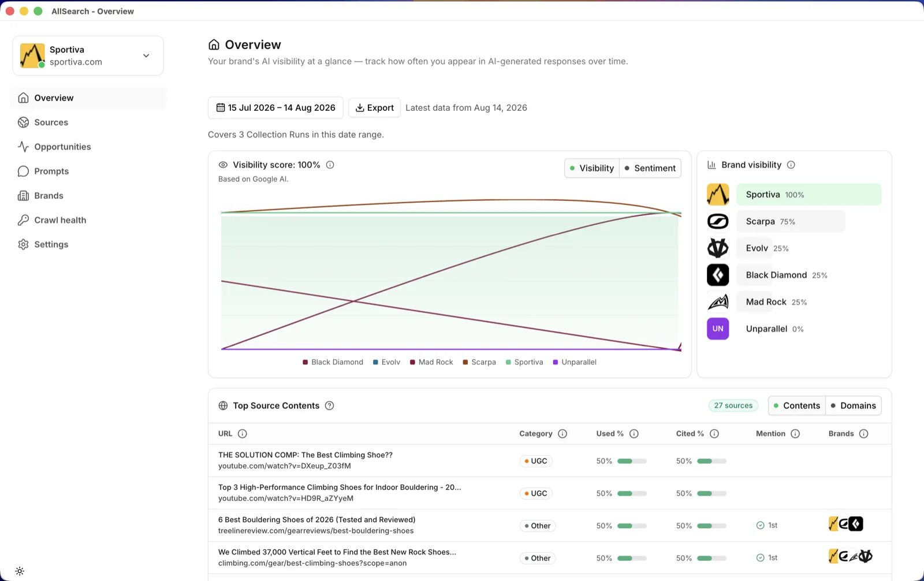Show info for the Mention column
The width and height of the screenshot is (924, 581).
pyautogui.click(x=795, y=434)
